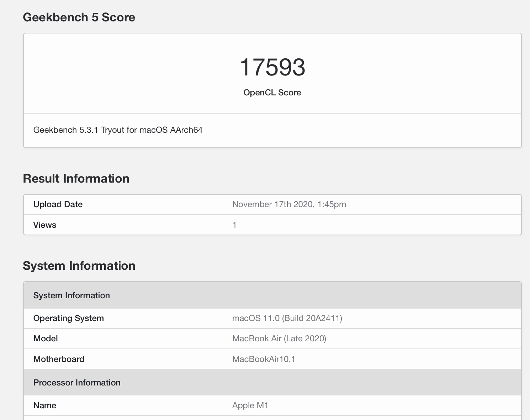This screenshot has width=530, height=420.
Task: Click the 17593 score number
Action: (272, 67)
